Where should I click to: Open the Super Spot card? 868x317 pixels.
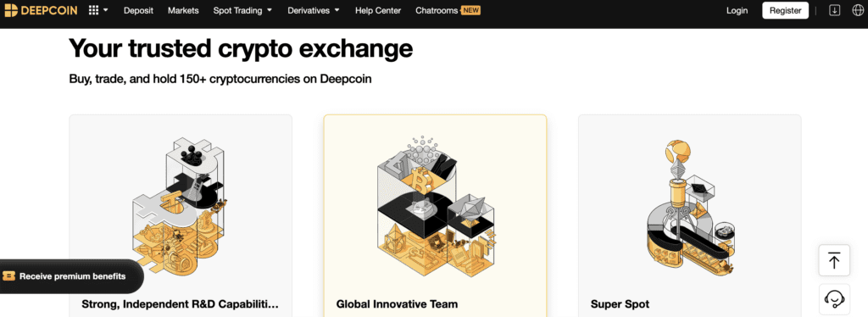(x=690, y=216)
